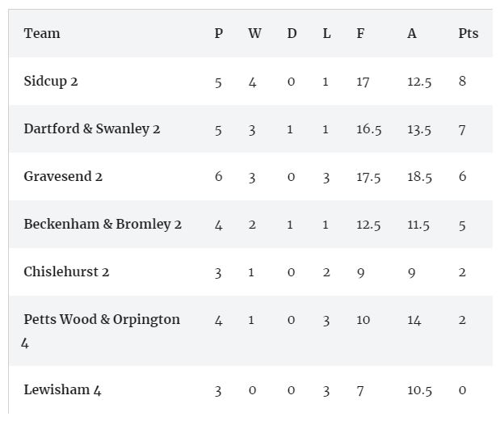Click the Pts column header
Image resolution: width=504 pixels, height=429 pixels.
[468, 33]
